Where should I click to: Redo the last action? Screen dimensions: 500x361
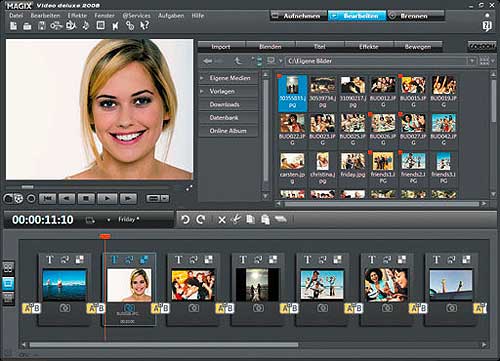[201, 219]
